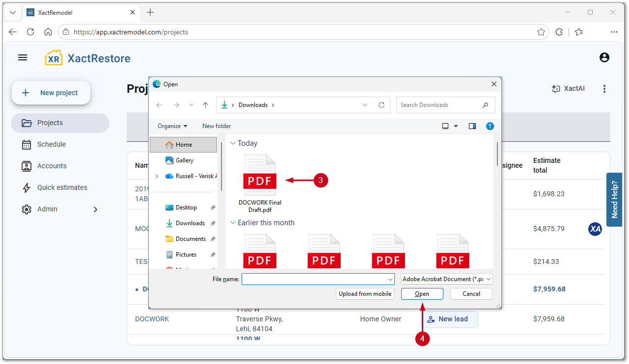The height and width of the screenshot is (364, 629).
Task: Open the address bar path dropdown
Action: (365, 105)
